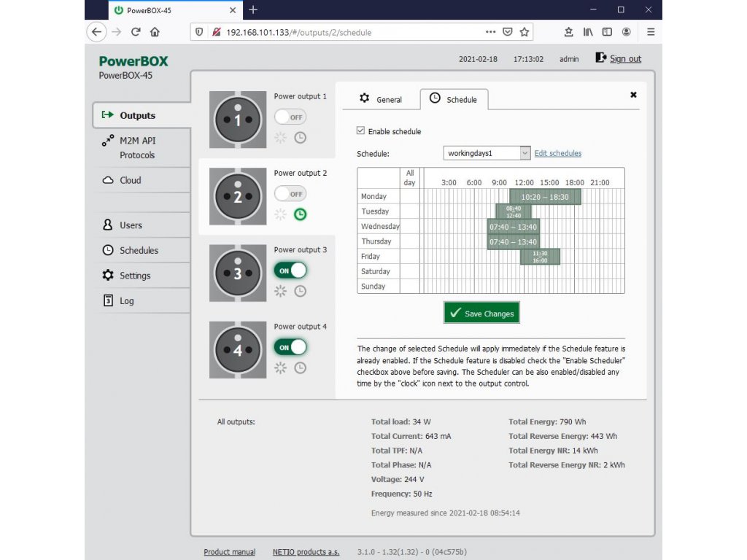Follow the Edit schedules link
The width and height of the screenshot is (747, 560).
(558, 153)
